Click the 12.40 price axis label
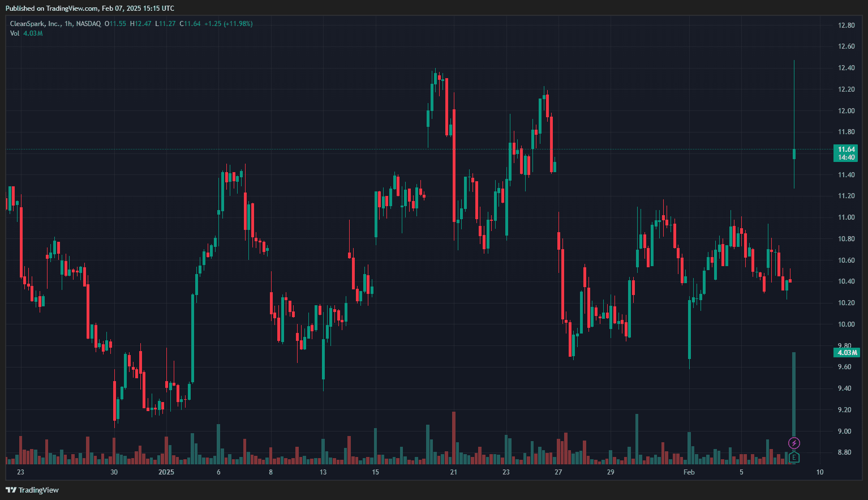Image resolution: width=868 pixels, height=500 pixels. tap(846, 68)
